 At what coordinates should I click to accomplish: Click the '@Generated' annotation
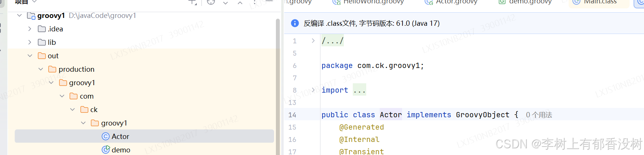361,127
